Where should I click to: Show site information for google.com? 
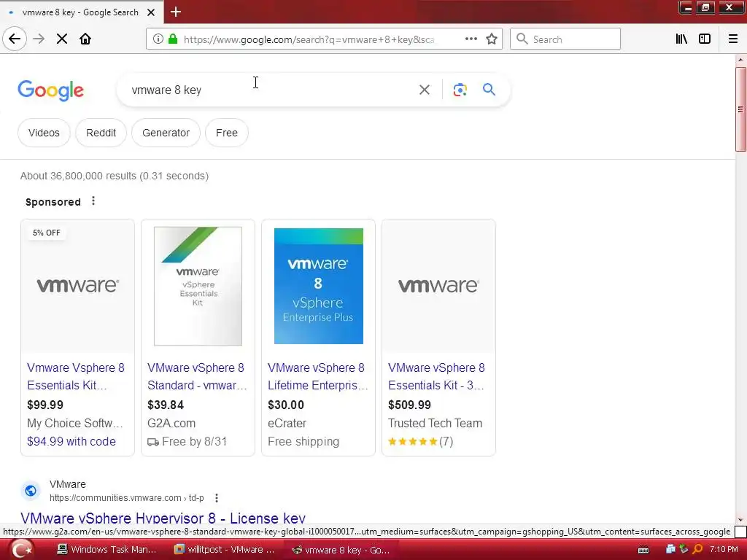[158, 39]
